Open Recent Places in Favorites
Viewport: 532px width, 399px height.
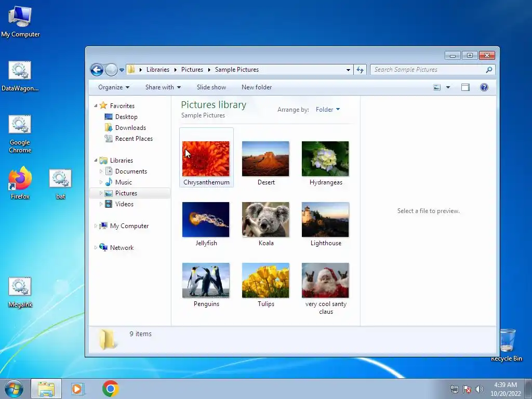[134, 138]
